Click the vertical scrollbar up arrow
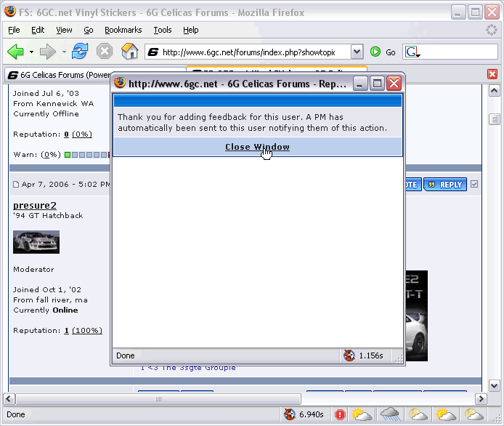 click(494, 91)
